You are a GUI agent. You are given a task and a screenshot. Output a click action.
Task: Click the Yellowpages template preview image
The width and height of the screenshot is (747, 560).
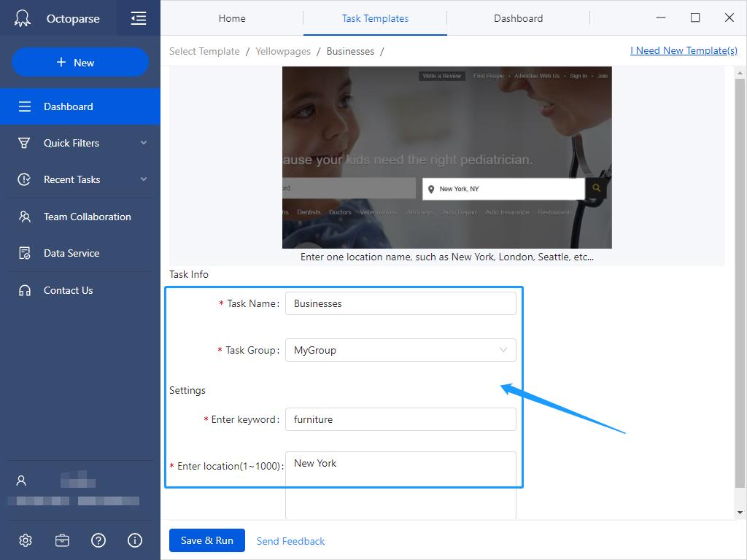(x=447, y=157)
